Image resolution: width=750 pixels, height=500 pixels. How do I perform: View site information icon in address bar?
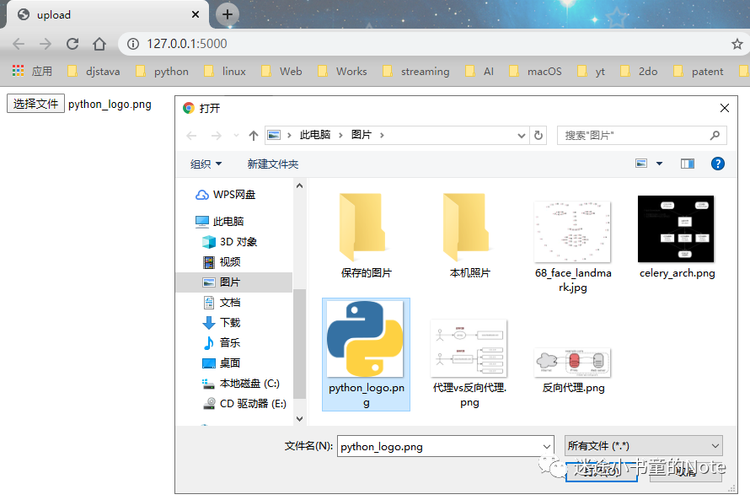coord(133,44)
